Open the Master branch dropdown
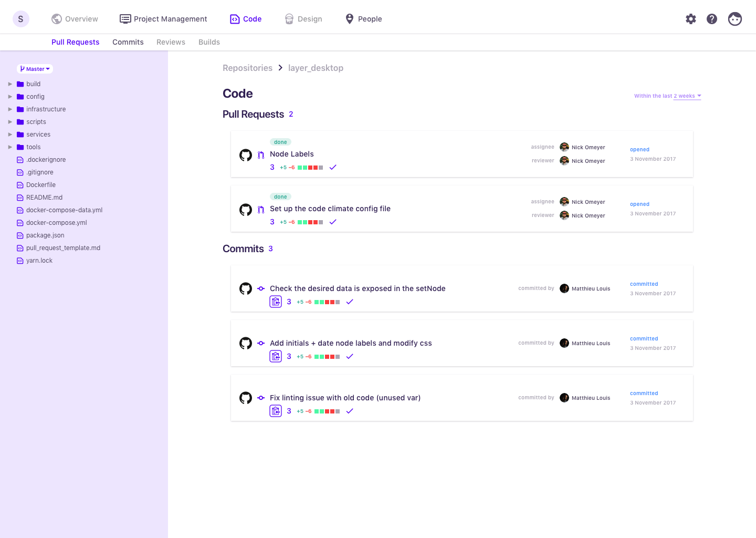The width and height of the screenshot is (756, 538). pos(35,69)
